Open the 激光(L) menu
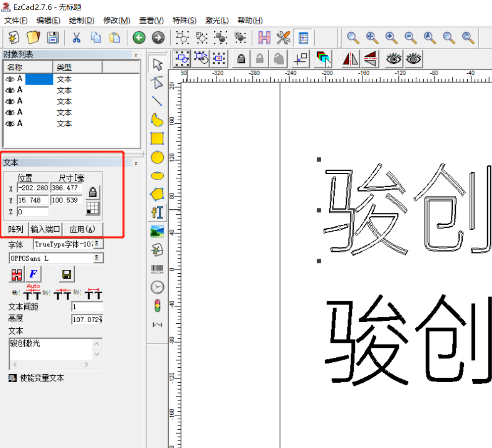The image size is (492, 448). (x=217, y=20)
